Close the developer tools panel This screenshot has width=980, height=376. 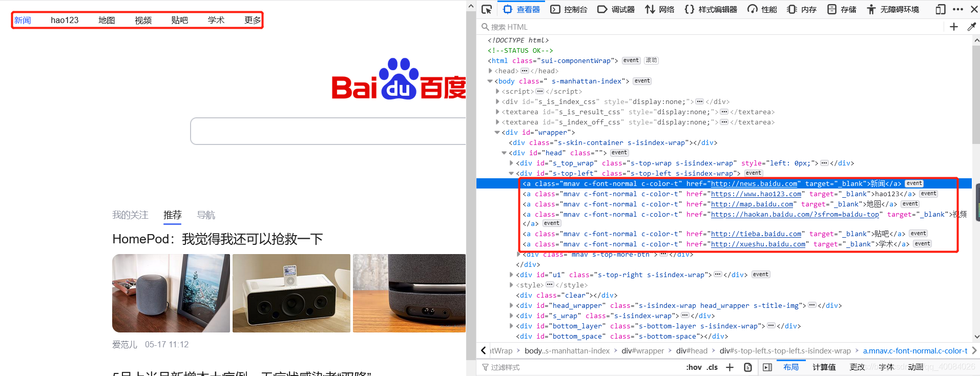(x=974, y=9)
